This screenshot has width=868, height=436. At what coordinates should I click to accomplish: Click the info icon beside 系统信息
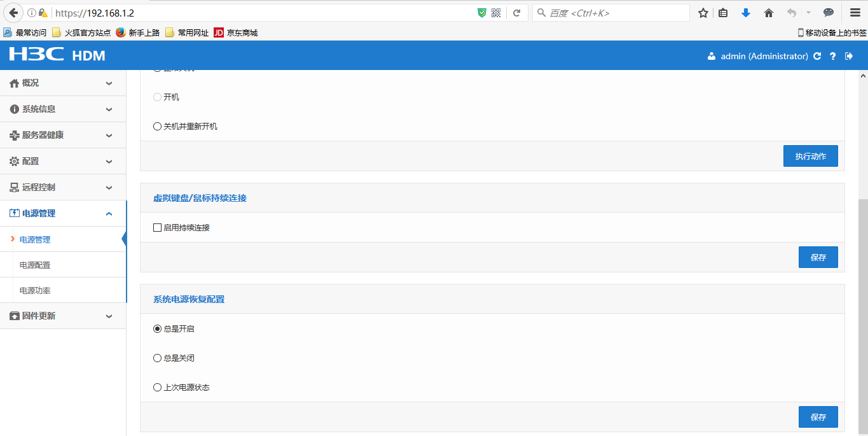coord(14,109)
